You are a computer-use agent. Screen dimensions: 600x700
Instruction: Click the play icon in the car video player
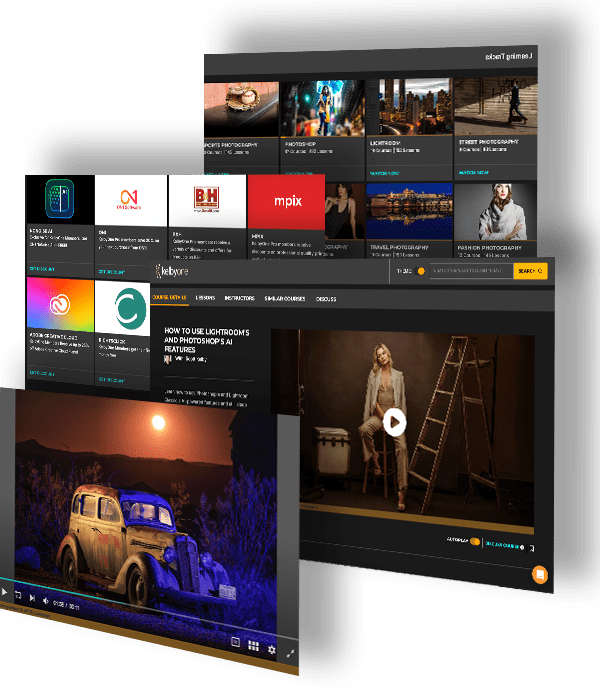click(5, 592)
